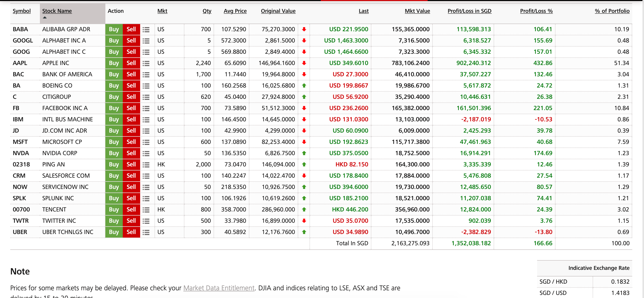Click the red down arrow in the TWTR row
Image resolution: width=644 pixels, height=298 pixels.
pyautogui.click(x=304, y=221)
